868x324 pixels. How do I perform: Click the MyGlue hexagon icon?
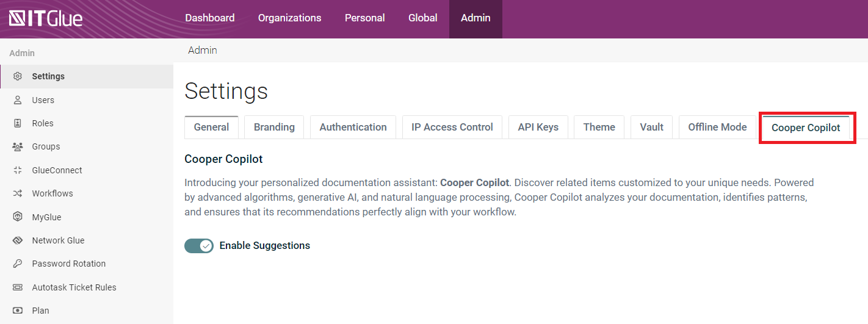18,217
